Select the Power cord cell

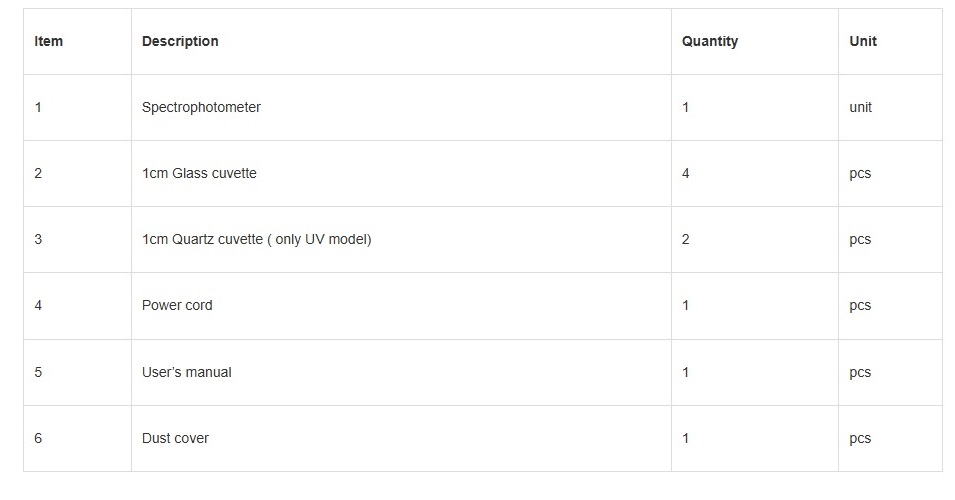[177, 305]
